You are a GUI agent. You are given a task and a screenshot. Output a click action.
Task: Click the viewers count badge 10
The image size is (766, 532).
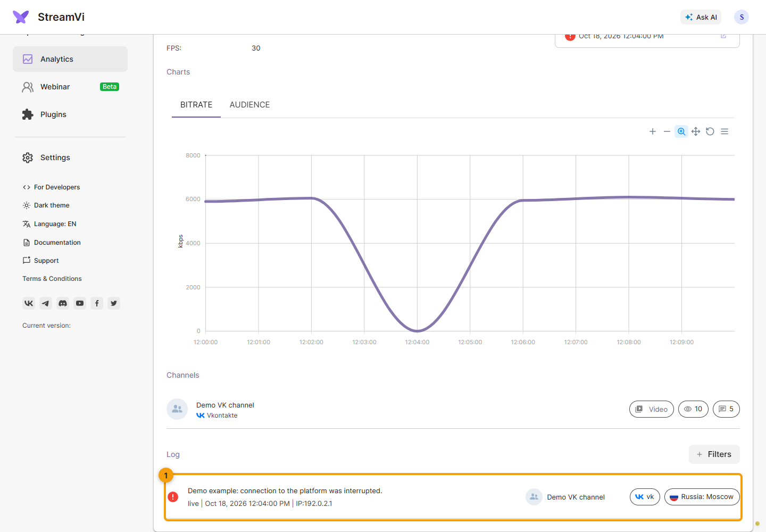[x=693, y=409]
